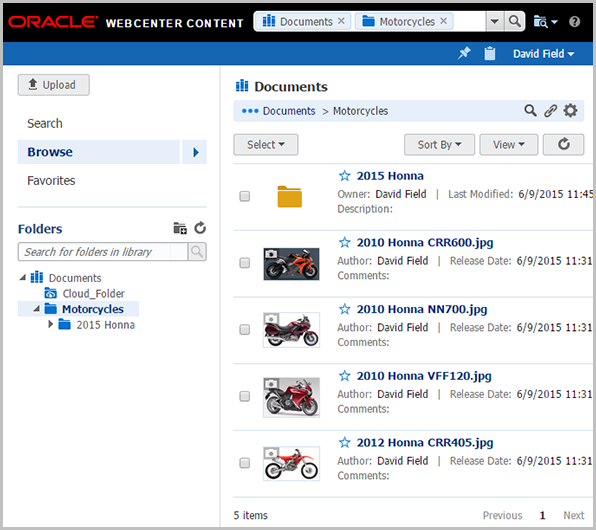Screen dimensions: 596x530
Task: Click the Motorcycles breadcrumb
Action: point(360,111)
